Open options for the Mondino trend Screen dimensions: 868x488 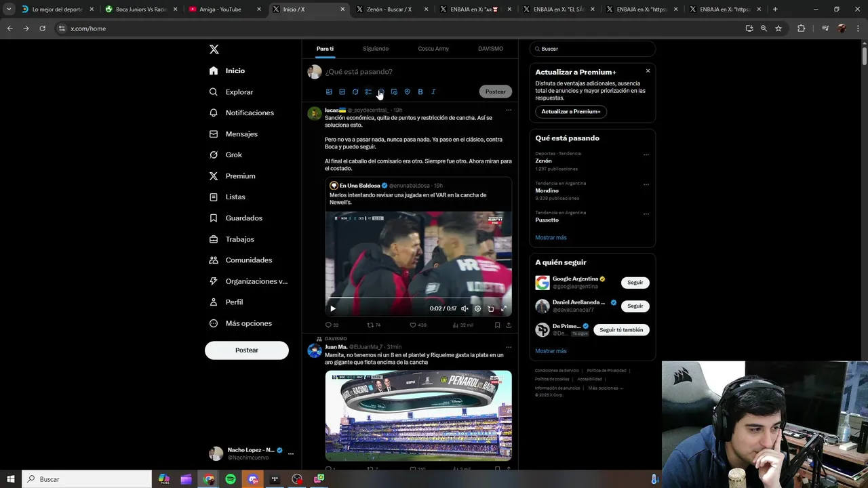(646, 184)
